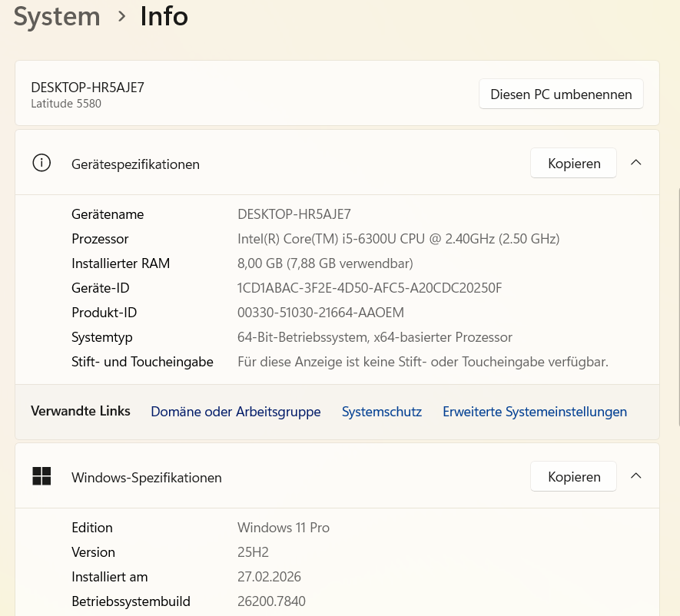Click the RAM value 8,00 GB
Screen dimensions: 680x616
point(325,263)
